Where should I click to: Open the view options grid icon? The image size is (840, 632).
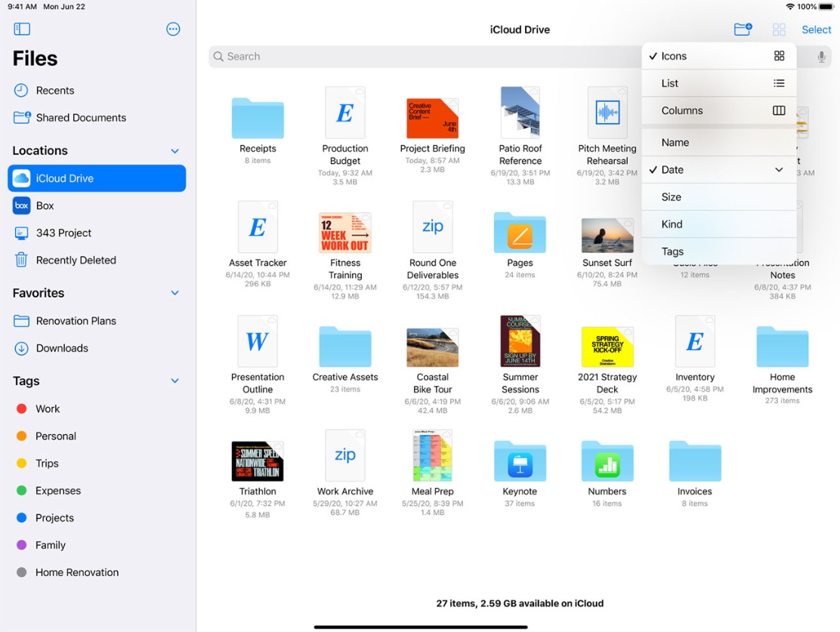coord(779,29)
